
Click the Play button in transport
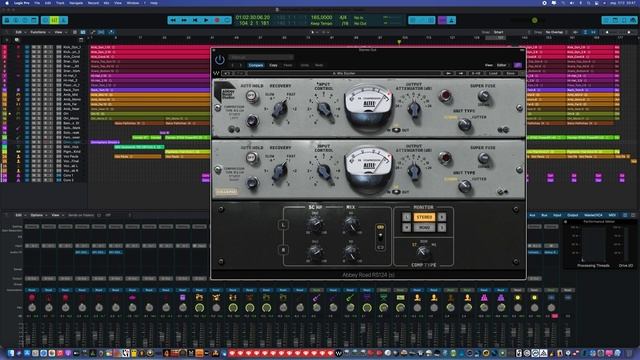coord(206,20)
